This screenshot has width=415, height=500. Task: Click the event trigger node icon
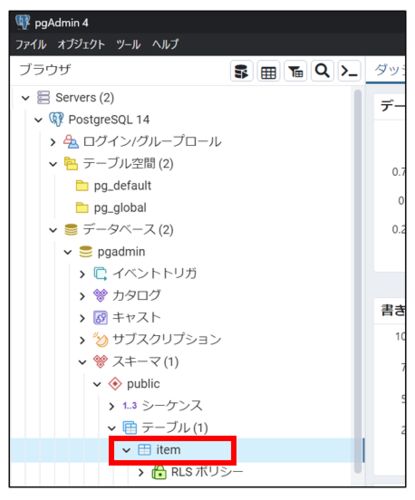pyautogui.click(x=100, y=274)
